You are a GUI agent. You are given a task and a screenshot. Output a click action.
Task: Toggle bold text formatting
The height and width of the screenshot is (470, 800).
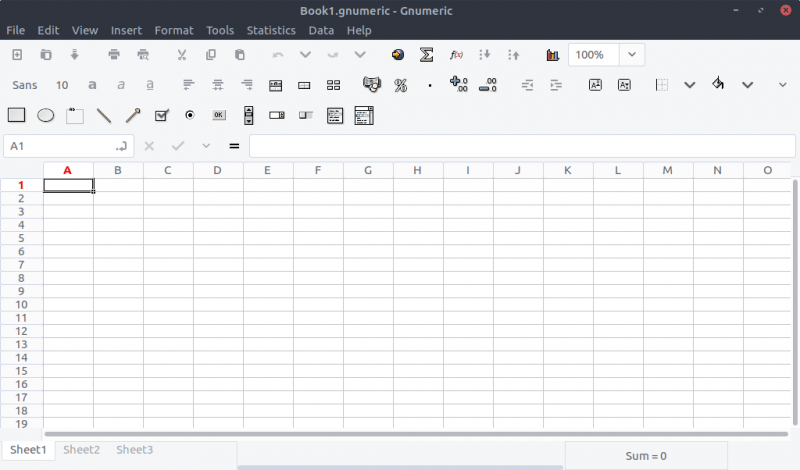[92, 85]
